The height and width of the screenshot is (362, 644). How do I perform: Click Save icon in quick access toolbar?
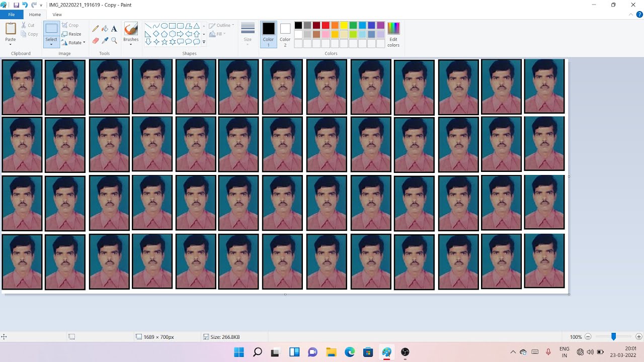[16, 5]
